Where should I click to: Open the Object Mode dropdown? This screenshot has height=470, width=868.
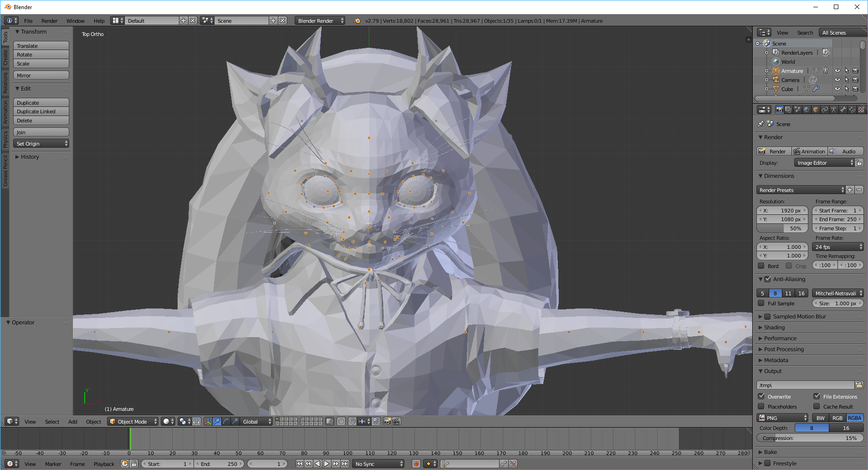coord(132,421)
